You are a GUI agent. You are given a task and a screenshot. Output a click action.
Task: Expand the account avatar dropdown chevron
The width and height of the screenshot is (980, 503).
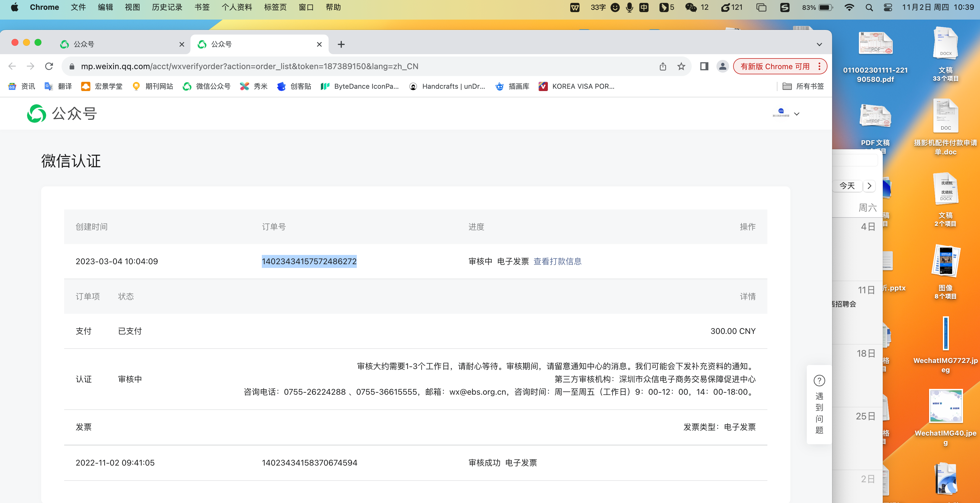pyautogui.click(x=797, y=114)
